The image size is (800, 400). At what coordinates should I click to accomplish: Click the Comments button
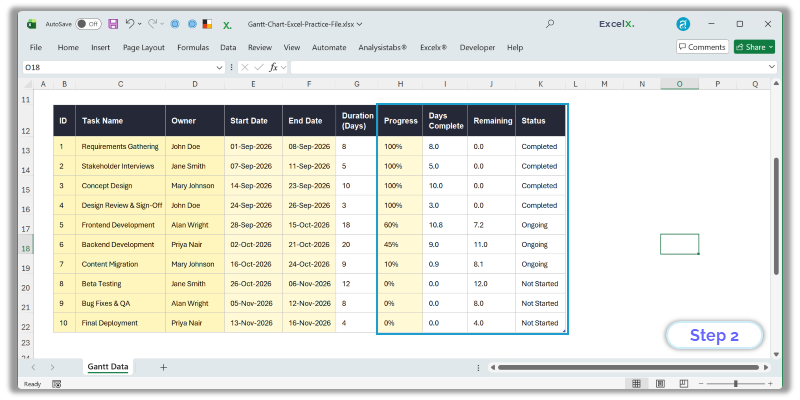(703, 47)
